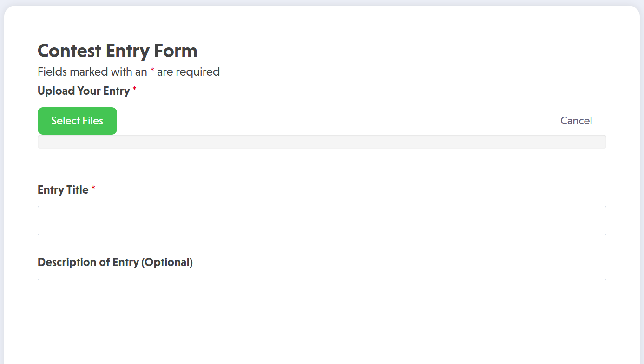Click the word 'Entry' in the Entry Title label
Screen dimensions: 644x364
coord(50,190)
